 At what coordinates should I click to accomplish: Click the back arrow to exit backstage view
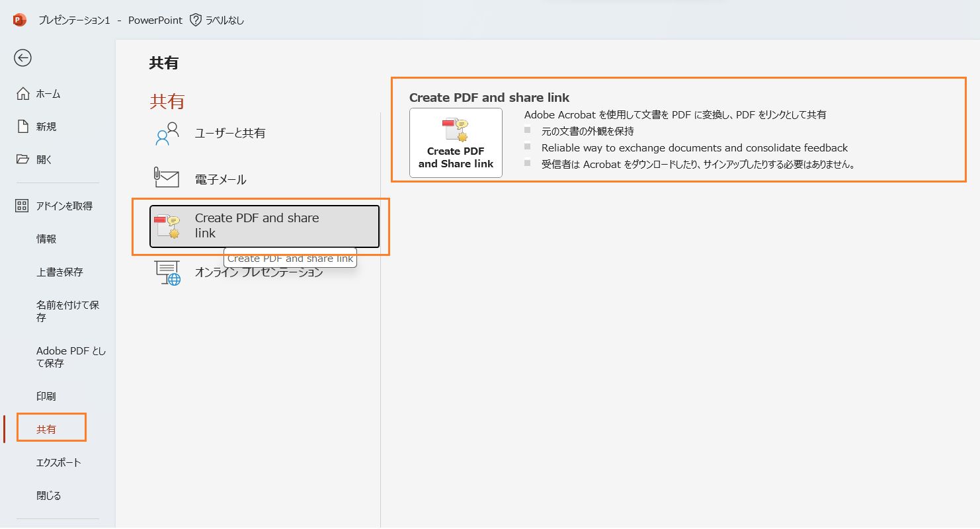[x=22, y=58]
